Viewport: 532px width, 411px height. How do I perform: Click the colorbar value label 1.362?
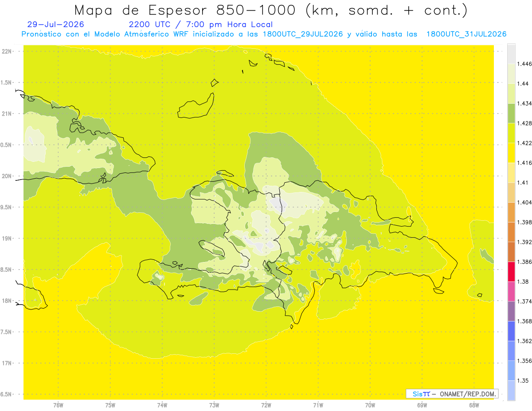point(524,341)
